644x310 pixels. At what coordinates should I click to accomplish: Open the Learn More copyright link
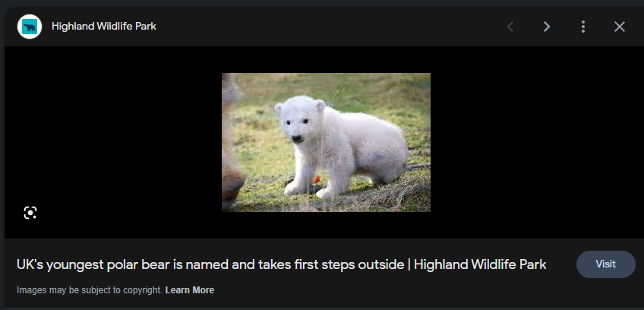(x=190, y=290)
